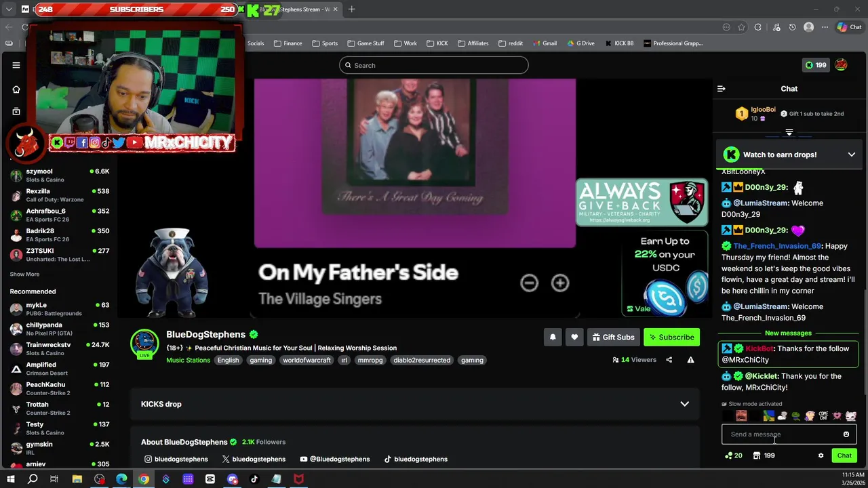Open Affiliates bookmarks folder

coord(473,43)
